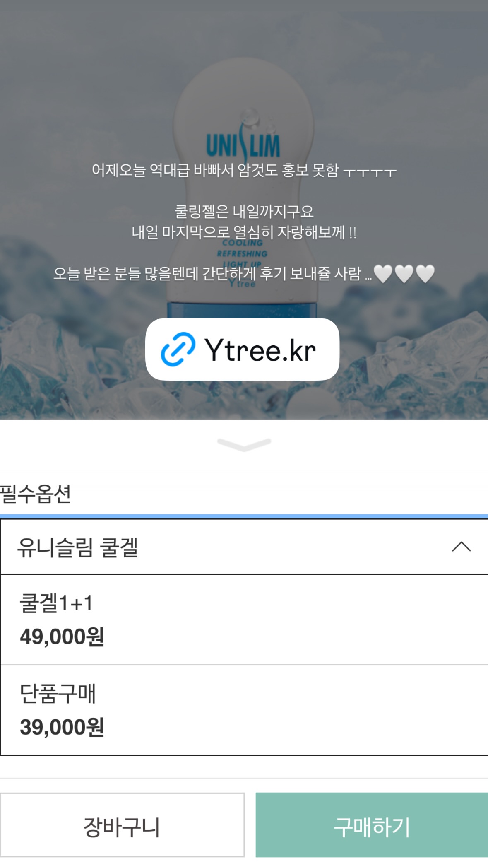The height and width of the screenshot is (868, 488).
Task: Click the 49,000원 price text
Action: [x=62, y=637]
